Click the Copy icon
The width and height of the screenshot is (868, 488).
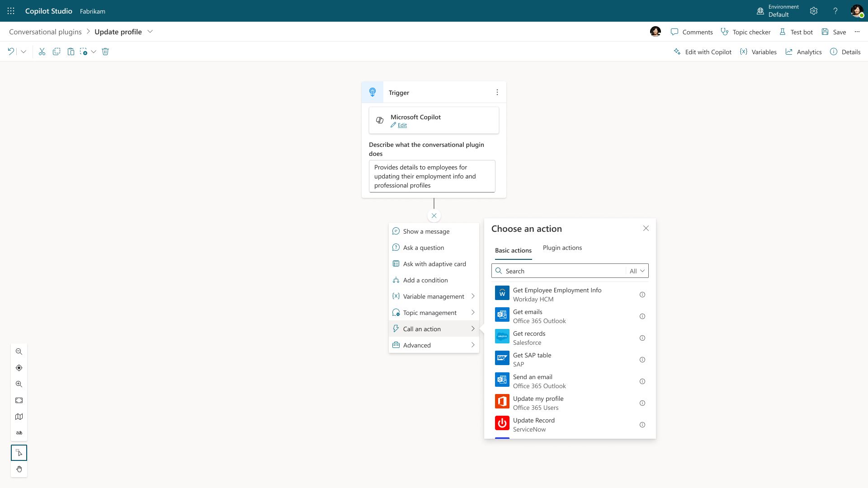point(57,52)
